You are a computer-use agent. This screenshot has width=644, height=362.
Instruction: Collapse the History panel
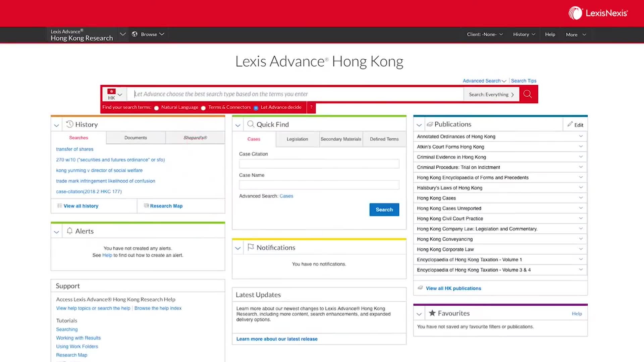coord(56,125)
